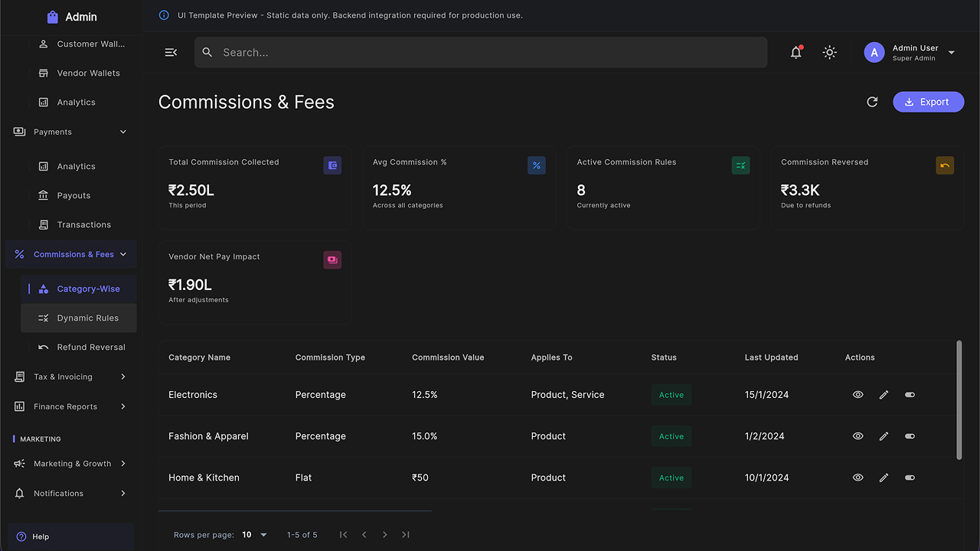Go to the next table page

385,535
